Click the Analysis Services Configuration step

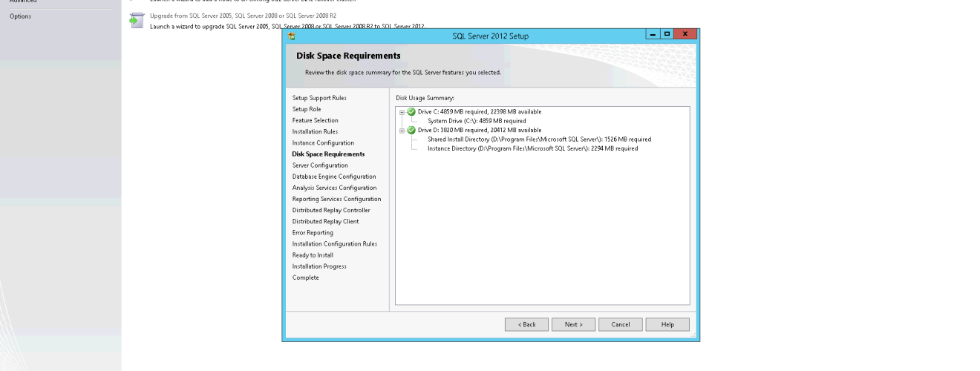click(334, 188)
